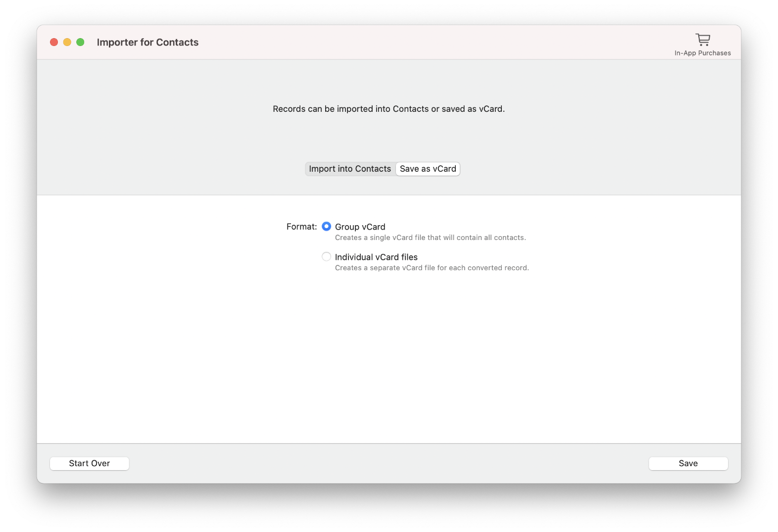Click the empty white area below format options

pyautogui.click(x=389, y=356)
